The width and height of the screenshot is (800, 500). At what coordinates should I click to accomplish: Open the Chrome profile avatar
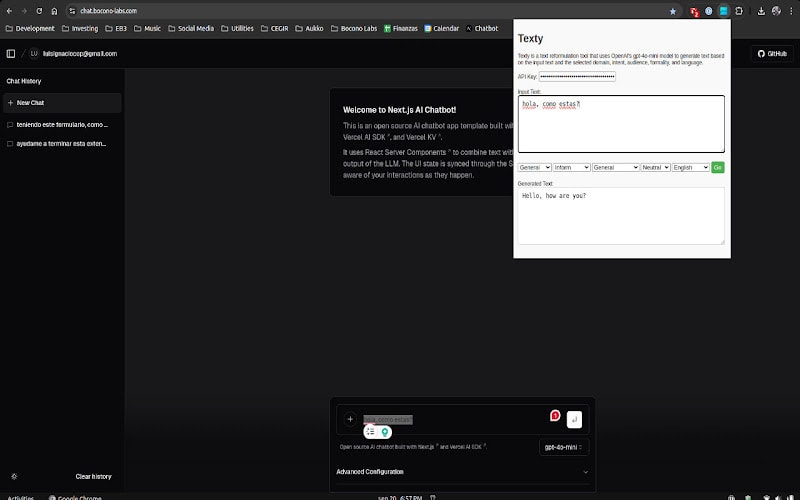[777, 11]
